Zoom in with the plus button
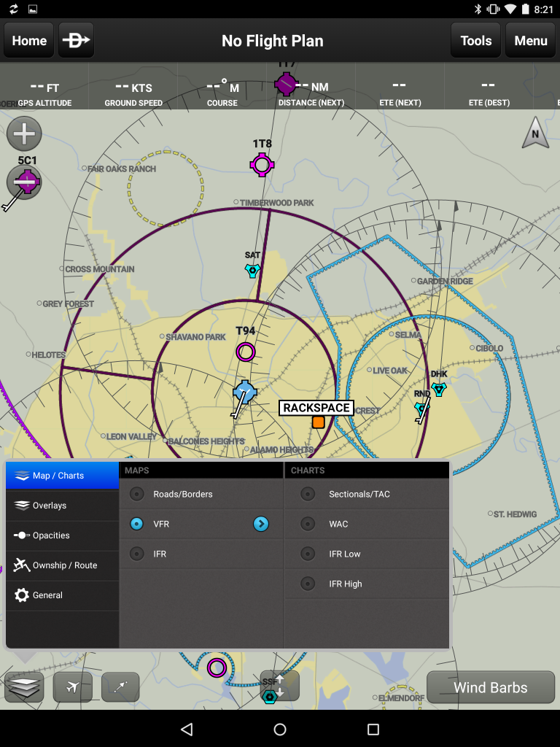This screenshot has width=560, height=747. pos(24,133)
